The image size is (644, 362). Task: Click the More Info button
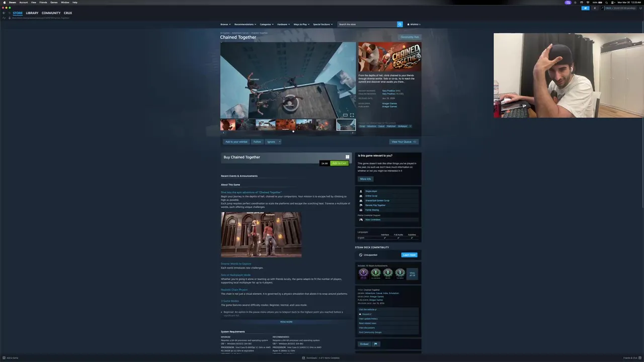(365, 179)
